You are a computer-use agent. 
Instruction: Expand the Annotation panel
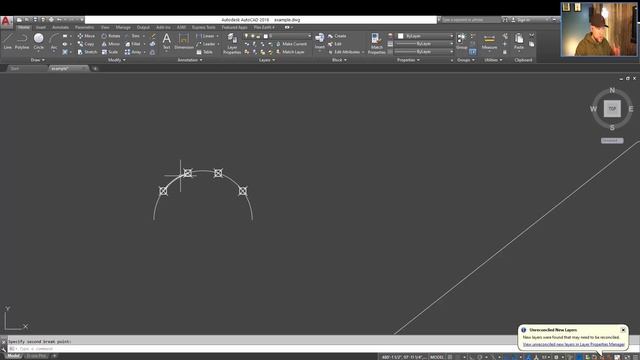(189, 60)
